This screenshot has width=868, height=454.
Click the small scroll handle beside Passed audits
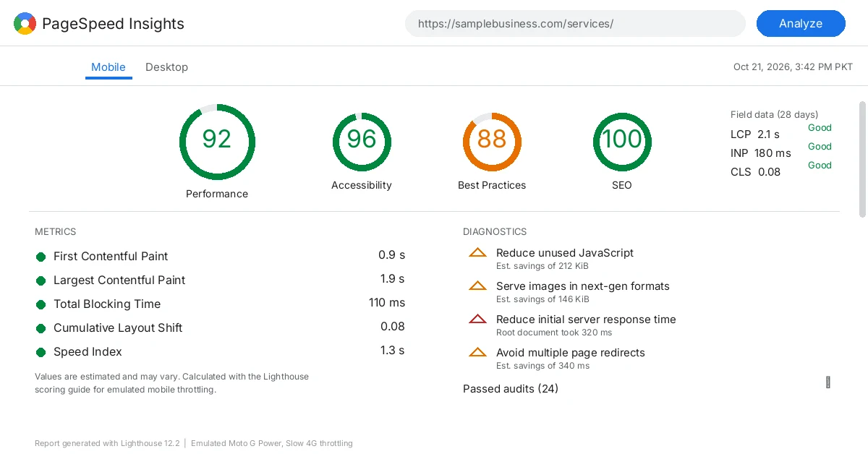tap(828, 382)
